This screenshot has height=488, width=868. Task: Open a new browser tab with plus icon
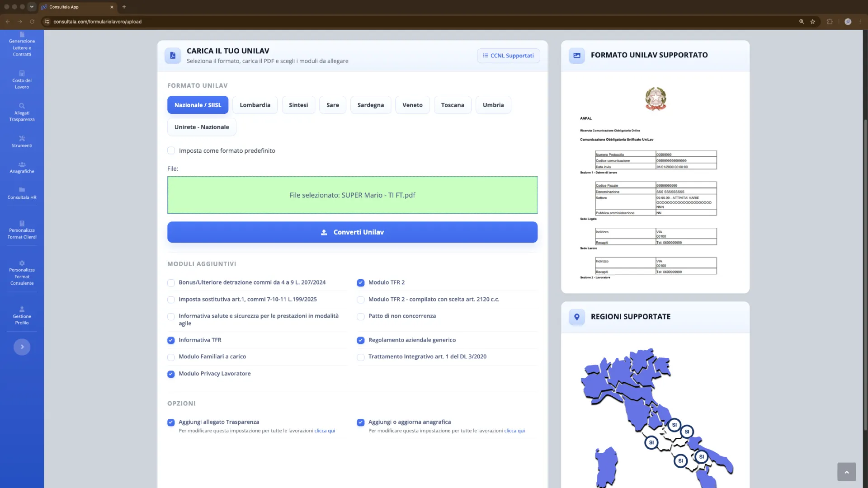tap(124, 7)
